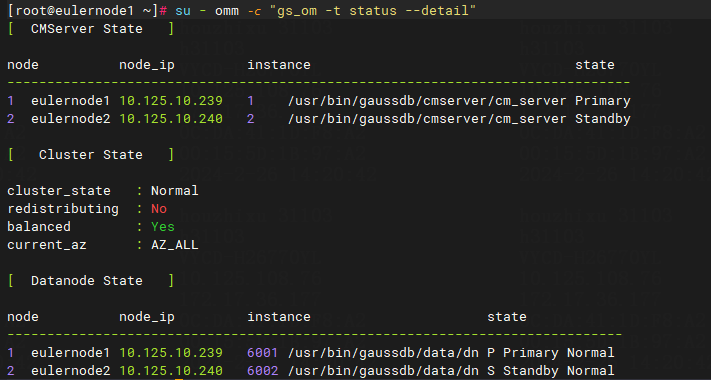Click the /usr/bin/gaussdb/data/dn path for instance 6001
The image size is (711, 380).
click(x=383, y=353)
